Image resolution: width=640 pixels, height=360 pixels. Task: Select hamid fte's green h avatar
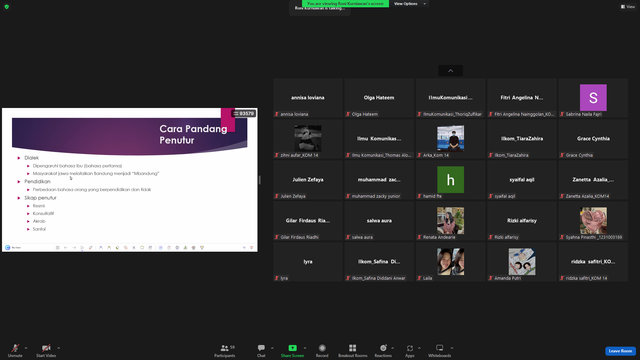(451, 180)
